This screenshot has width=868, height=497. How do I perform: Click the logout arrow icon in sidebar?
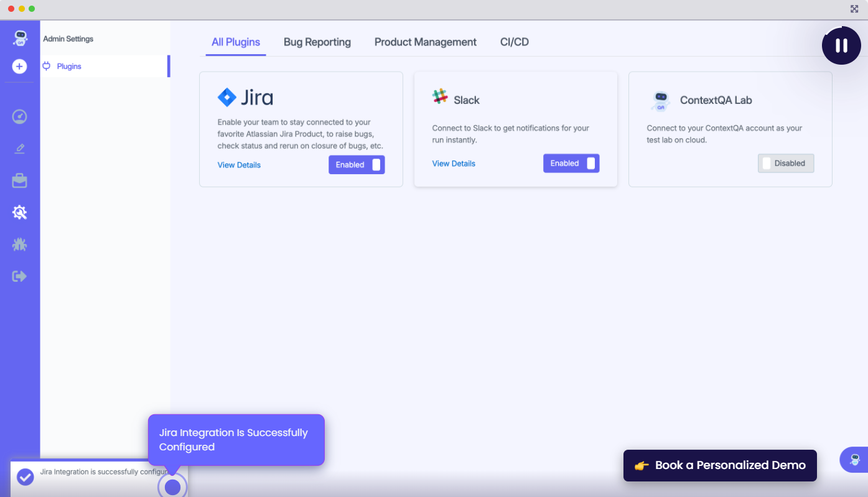20,276
